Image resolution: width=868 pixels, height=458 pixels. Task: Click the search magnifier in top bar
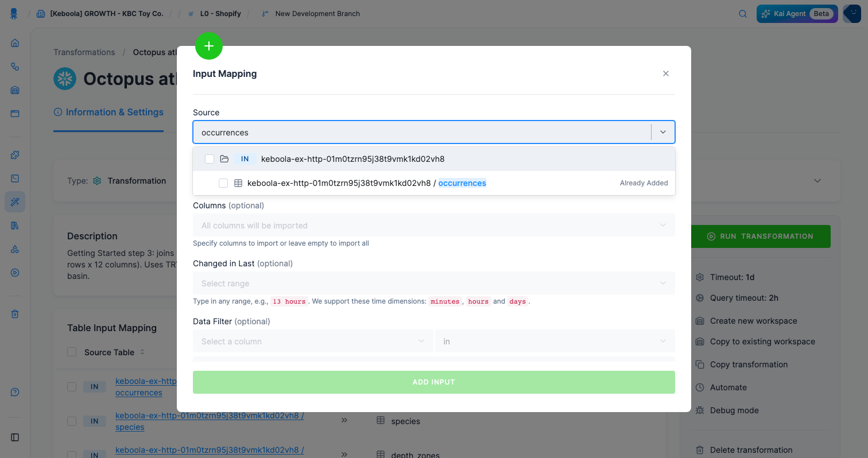(x=742, y=14)
